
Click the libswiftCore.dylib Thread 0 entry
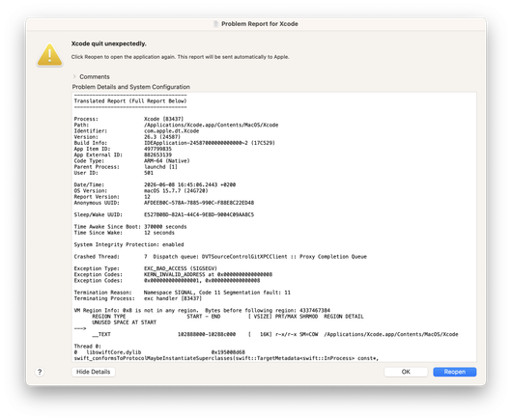(x=159, y=352)
